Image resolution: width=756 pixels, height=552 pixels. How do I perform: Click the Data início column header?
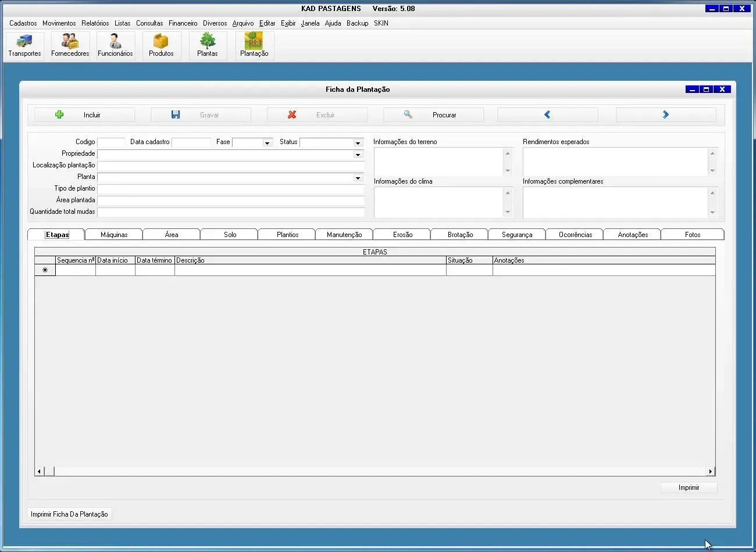[115, 260]
